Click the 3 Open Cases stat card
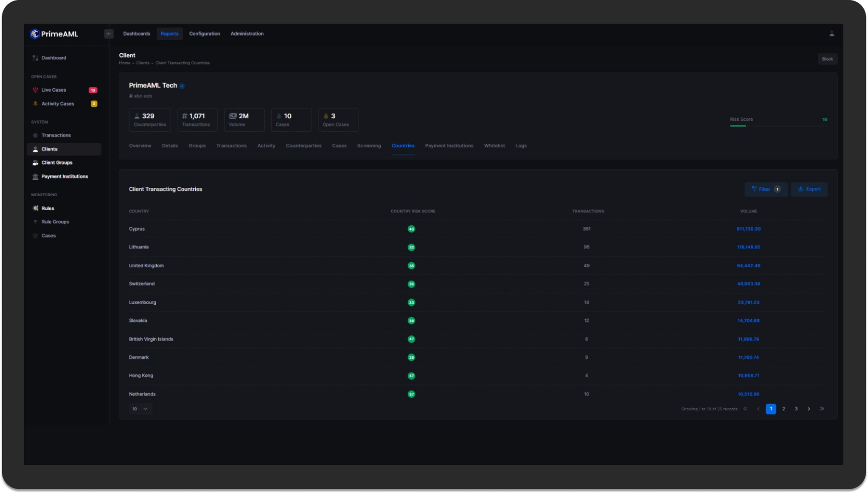This screenshot has height=493, width=868. pos(338,120)
